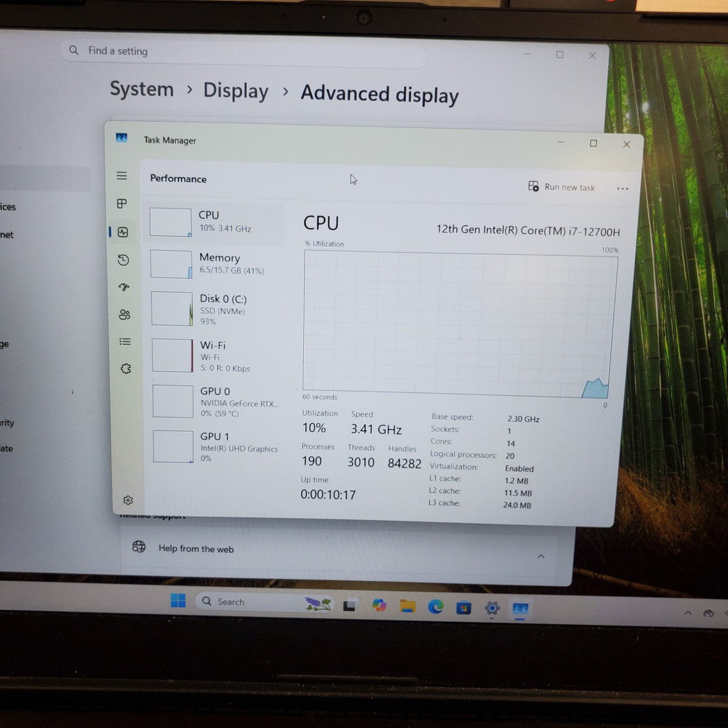Click the processor name 'i7-12700H' text
Image resolution: width=728 pixels, height=728 pixels.
(595, 232)
